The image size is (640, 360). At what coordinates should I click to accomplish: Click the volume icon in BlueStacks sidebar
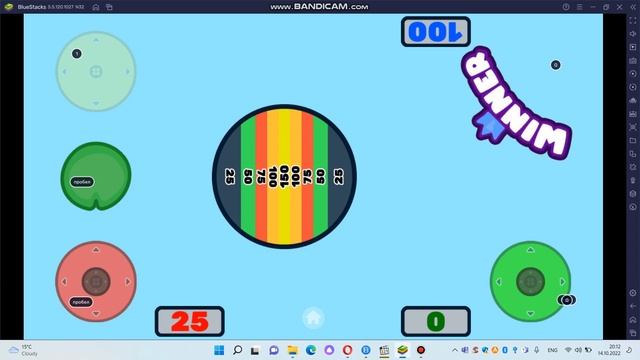tap(633, 34)
